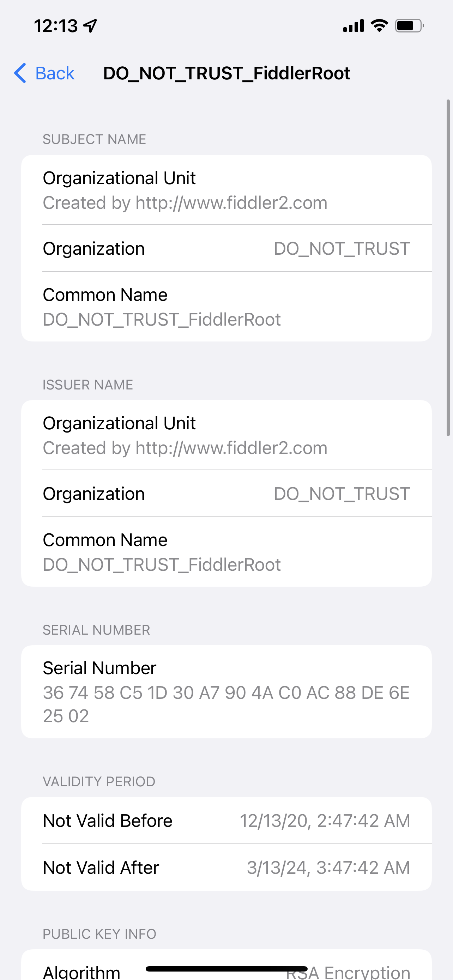Tap the Not Valid After date row
The width and height of the screenshot is (453, 980).
coord(226,867)
